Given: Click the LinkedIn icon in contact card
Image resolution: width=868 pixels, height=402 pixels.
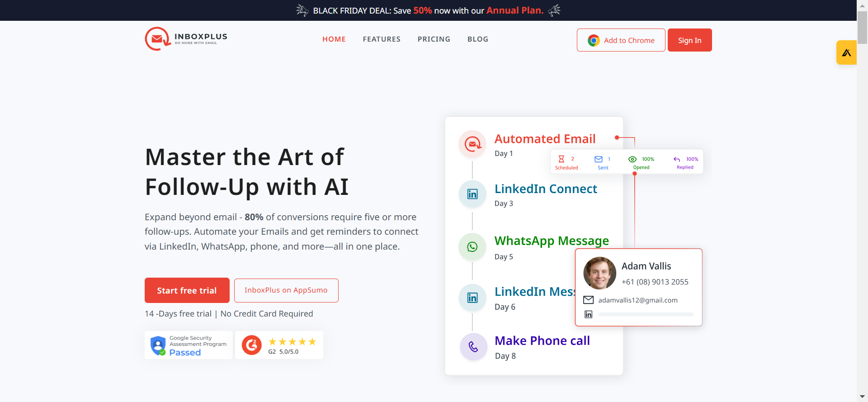Looking at the screenshot, I should 588,314.
